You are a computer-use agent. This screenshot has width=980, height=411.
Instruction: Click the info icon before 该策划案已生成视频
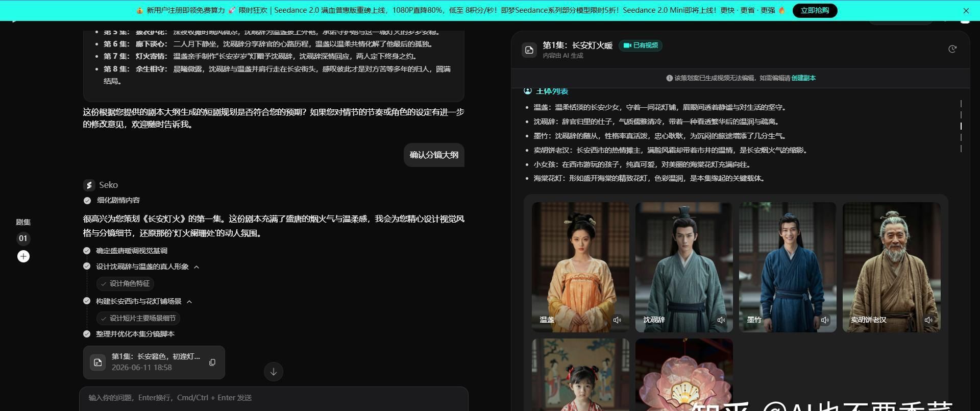pos(669,78)
